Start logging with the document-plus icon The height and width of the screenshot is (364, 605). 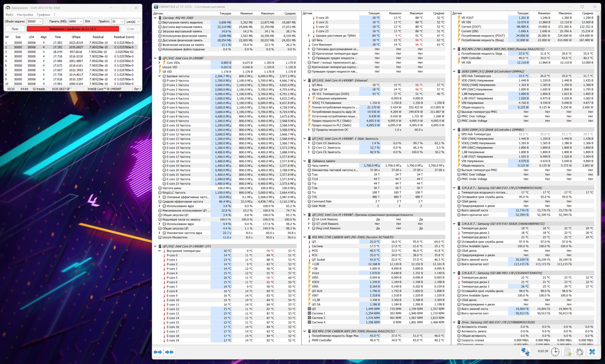[x=567, y=352]
